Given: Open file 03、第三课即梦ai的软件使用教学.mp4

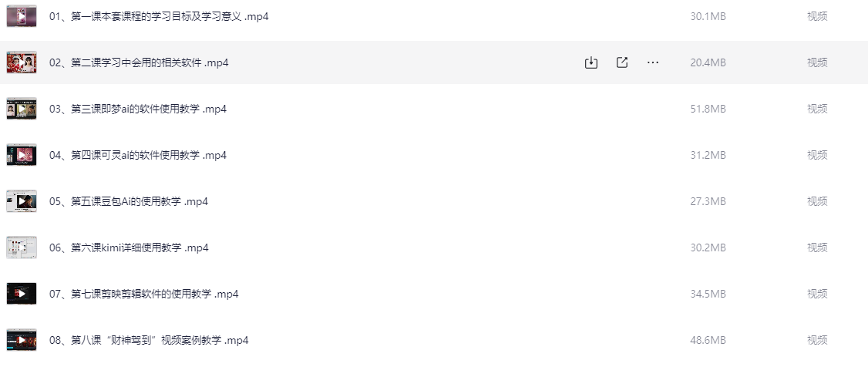Looking at the screenshot, I should click(138, 109).
